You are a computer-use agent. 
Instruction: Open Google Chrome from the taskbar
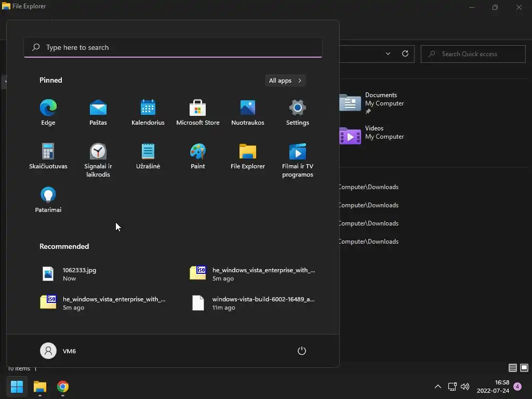63,387
